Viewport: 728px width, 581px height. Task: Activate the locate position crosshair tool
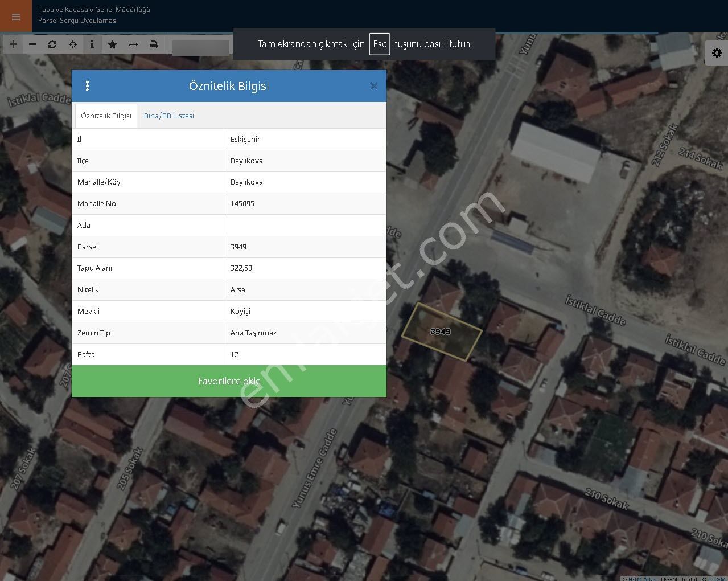click(x=72, y=44)
